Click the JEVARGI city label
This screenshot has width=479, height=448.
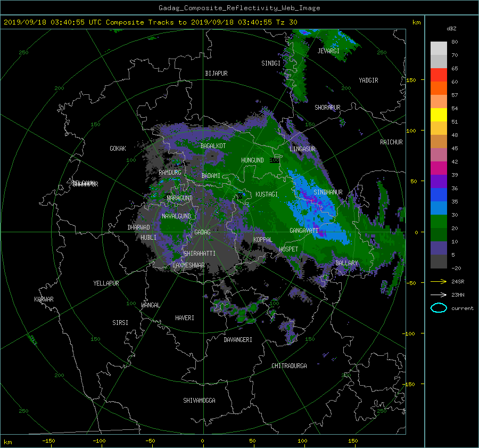328,51
